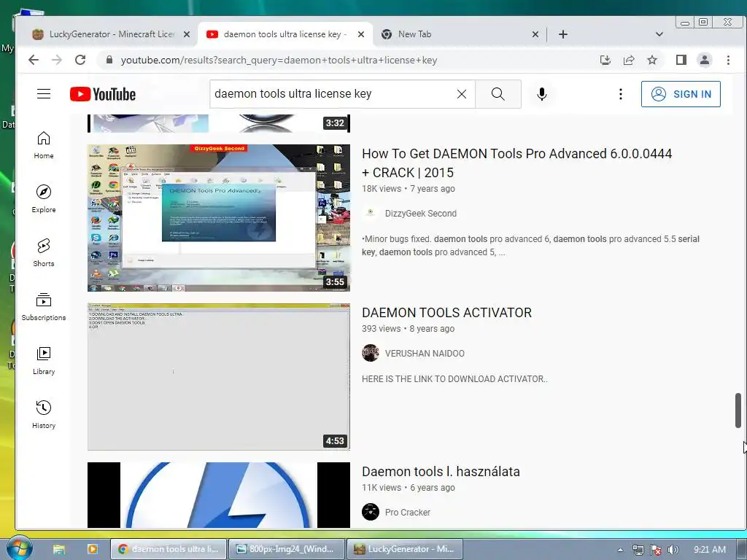The height and width of the screenshot is (560, 747).
Task: Select the Chrome daemon tools taskbar button
Action: 169,549
